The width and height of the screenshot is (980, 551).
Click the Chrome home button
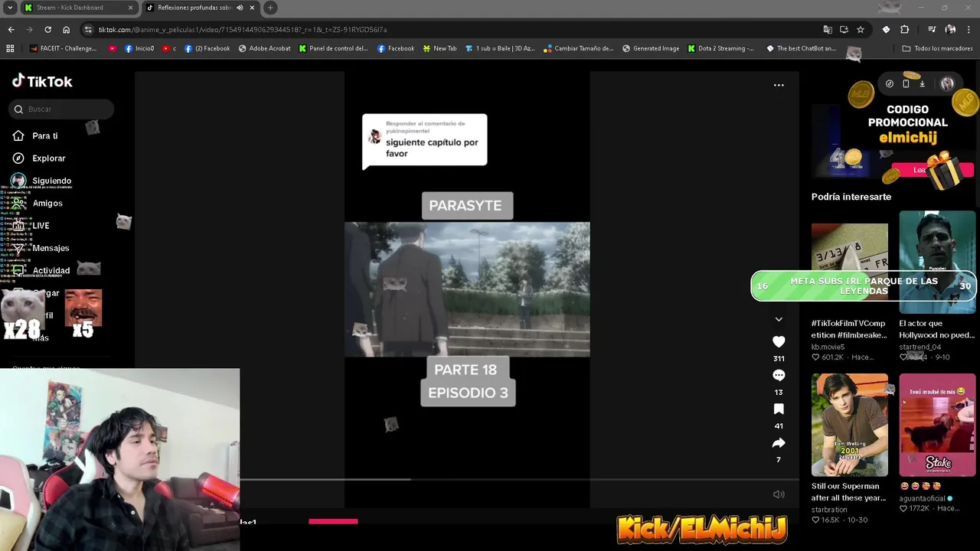click(66, 29)
